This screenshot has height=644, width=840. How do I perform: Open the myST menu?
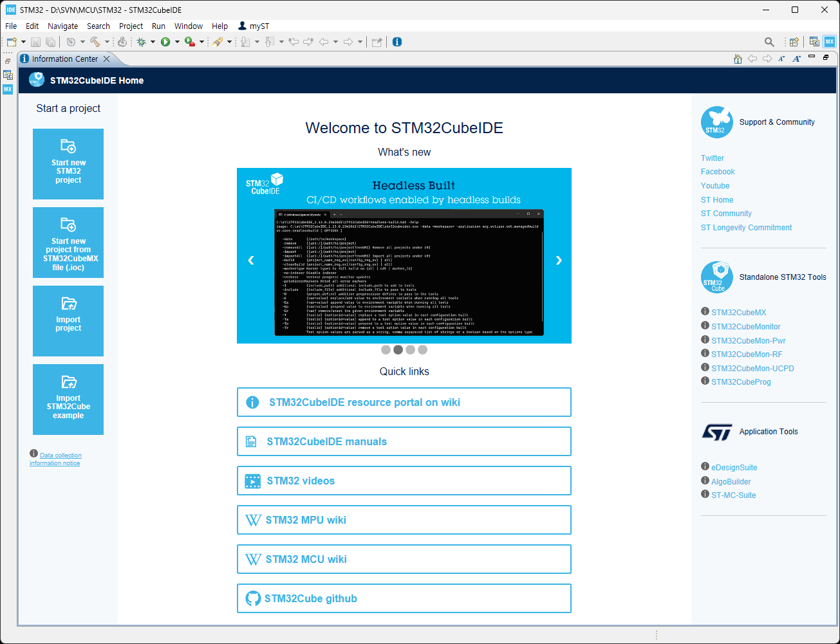[x=254, y=26]
